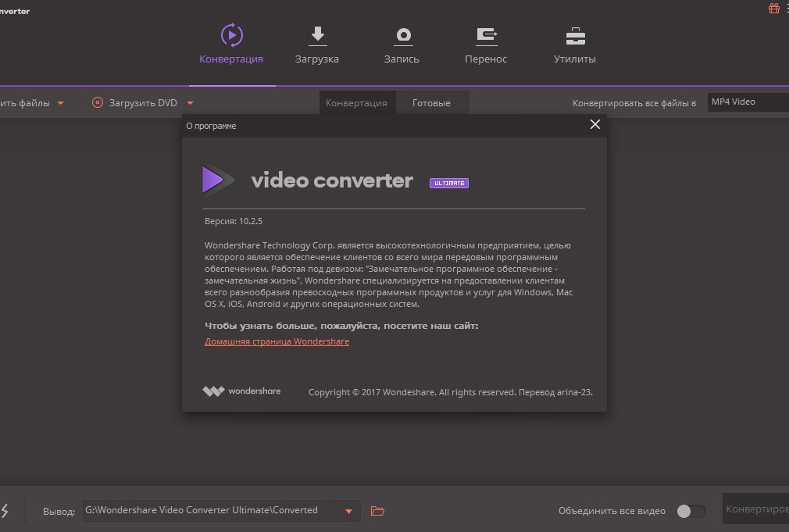Expand the output folder path dropdown

tap(348, 512)
